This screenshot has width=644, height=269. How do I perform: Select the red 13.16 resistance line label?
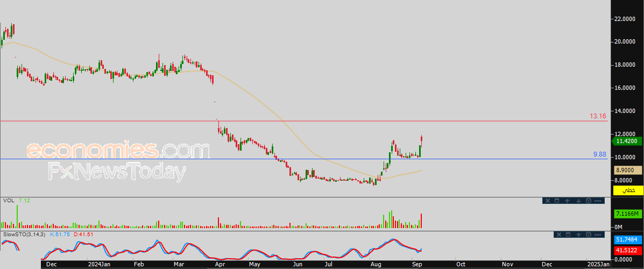pos(598,117)
